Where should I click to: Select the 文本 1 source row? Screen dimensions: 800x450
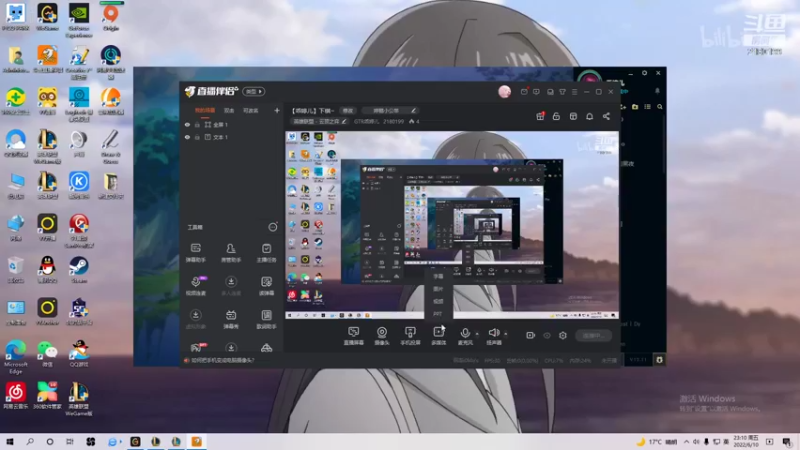(232, 137)
